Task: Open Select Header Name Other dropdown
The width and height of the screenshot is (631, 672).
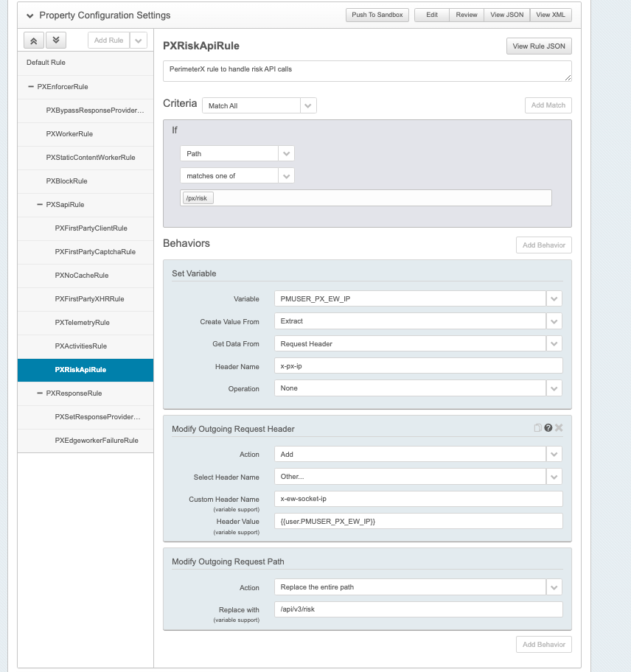Action: tap(418, 477)
